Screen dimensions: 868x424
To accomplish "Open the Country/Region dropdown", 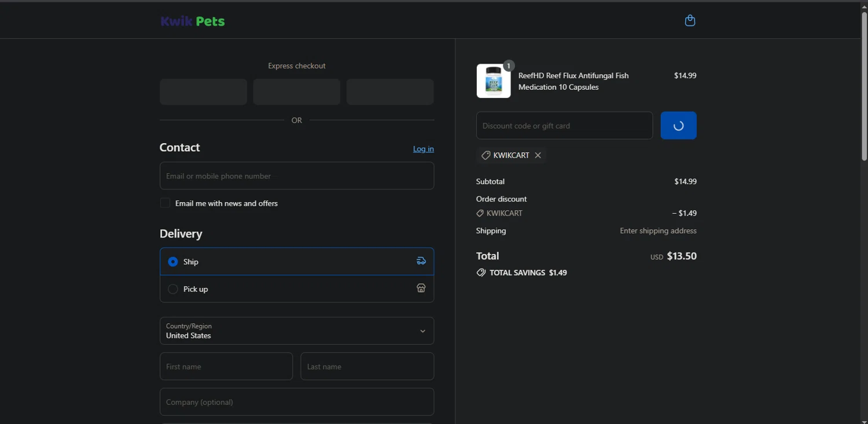I will (297, 331).
